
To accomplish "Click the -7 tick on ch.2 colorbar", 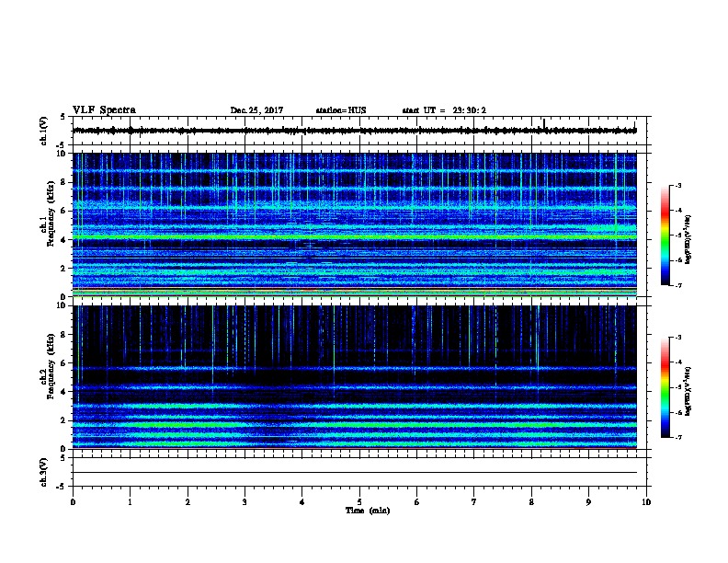I will coord(677,437).
